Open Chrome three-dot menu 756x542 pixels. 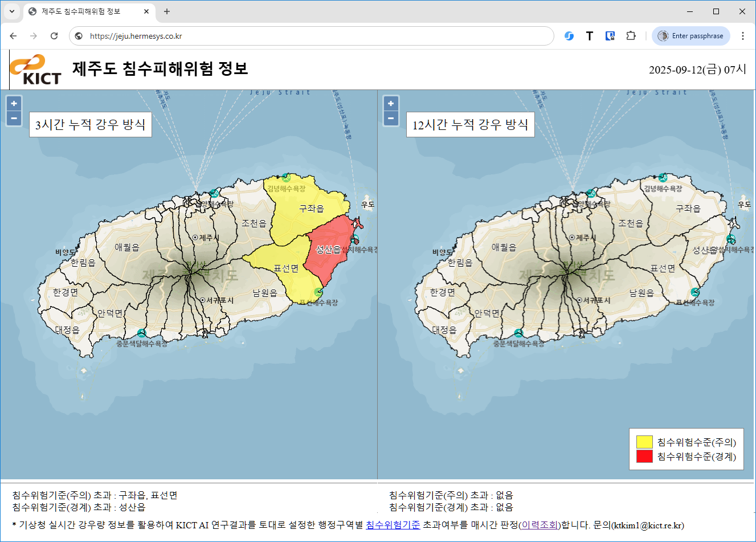pyautogui.click(x=742, y=36)
